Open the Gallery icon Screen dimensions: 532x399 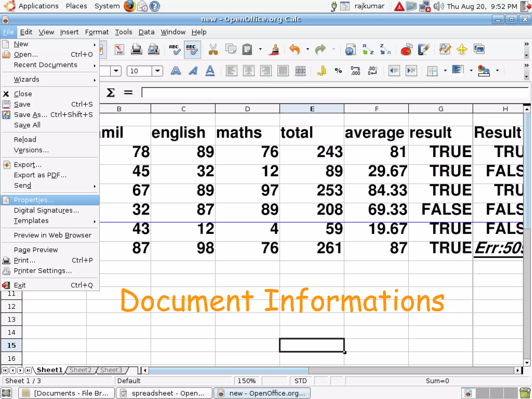(x=479, y=49)
